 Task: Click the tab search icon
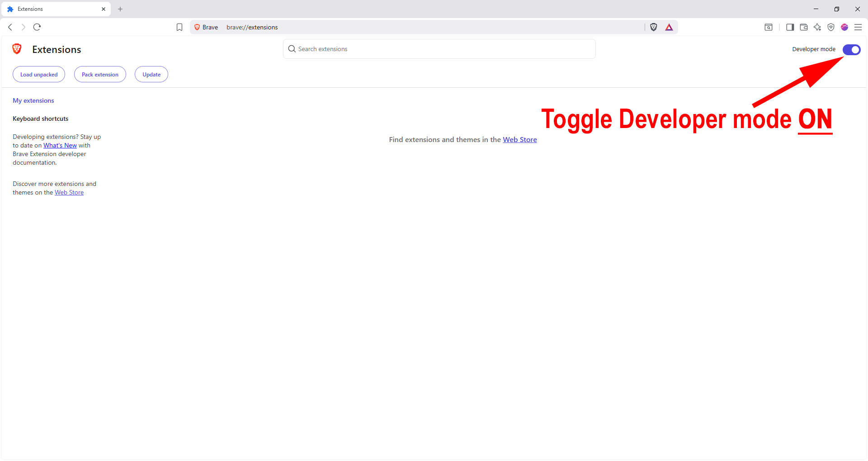(x=768, y=27)
